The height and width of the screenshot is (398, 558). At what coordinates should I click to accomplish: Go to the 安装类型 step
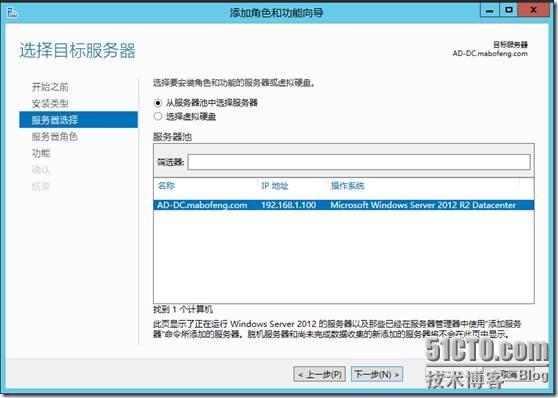pyautogui.click(x=50, y=104)
